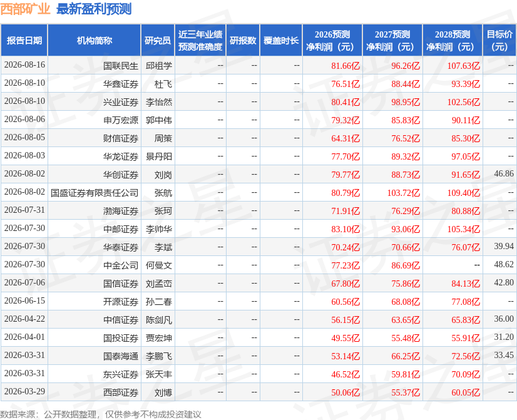Click institution 中信证券
This screenshot has width=517, height=420.
121,320
